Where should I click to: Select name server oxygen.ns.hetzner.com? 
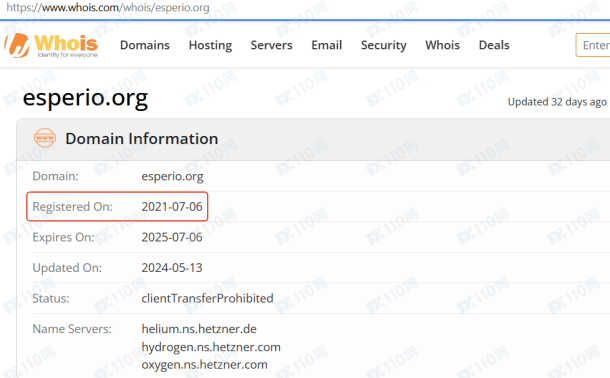tap(205, 365)
